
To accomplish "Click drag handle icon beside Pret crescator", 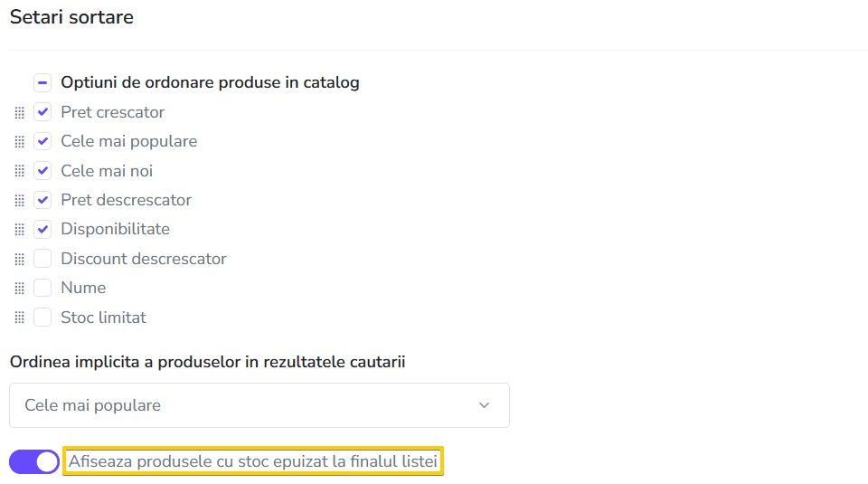I will pyautogui.click(x=19, y=112).
